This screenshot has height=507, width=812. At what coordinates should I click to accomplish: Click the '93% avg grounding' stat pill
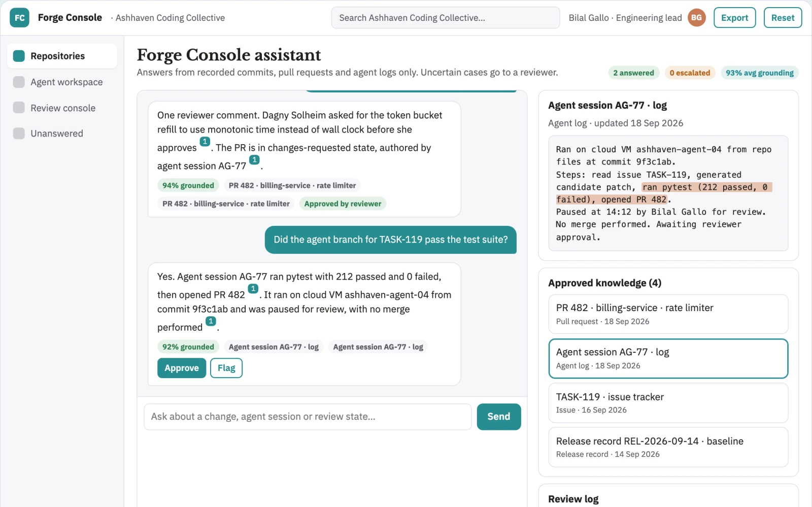pyautogui.click(x=760, y=73)
